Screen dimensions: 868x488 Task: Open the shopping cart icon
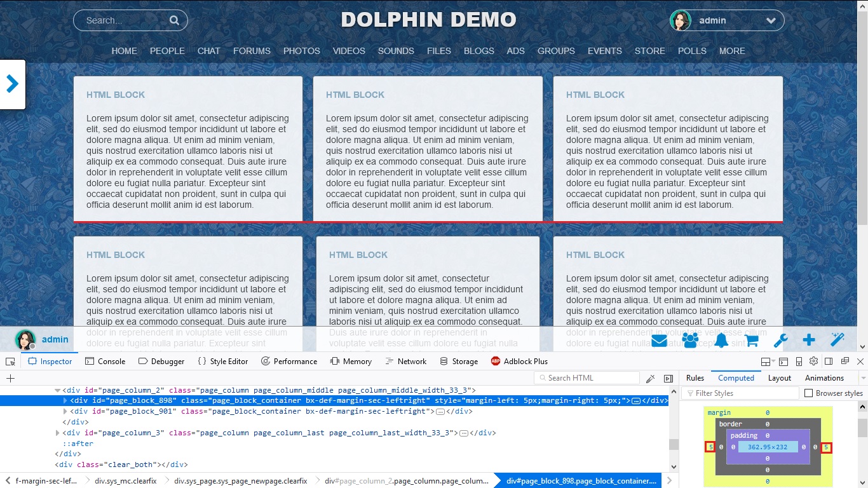point(752,340)
